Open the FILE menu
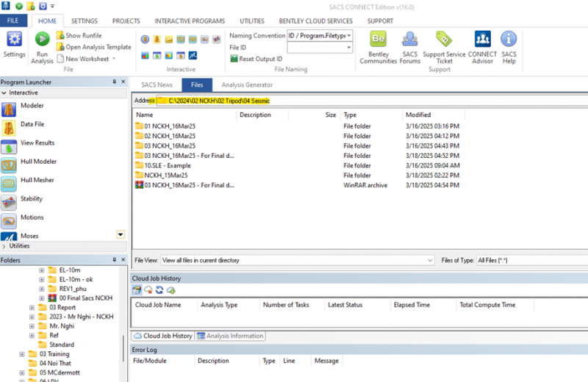 tap(13, 21)
